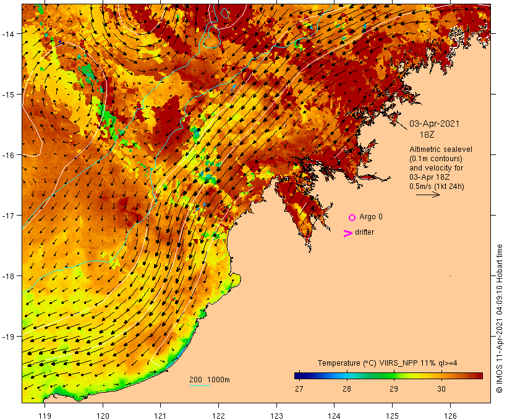Click the 'Temperature (°C) VIIRS_NPP 11% ql>=4' title
This screenshot has height=420, width=507.
click(x=388, y=363)
